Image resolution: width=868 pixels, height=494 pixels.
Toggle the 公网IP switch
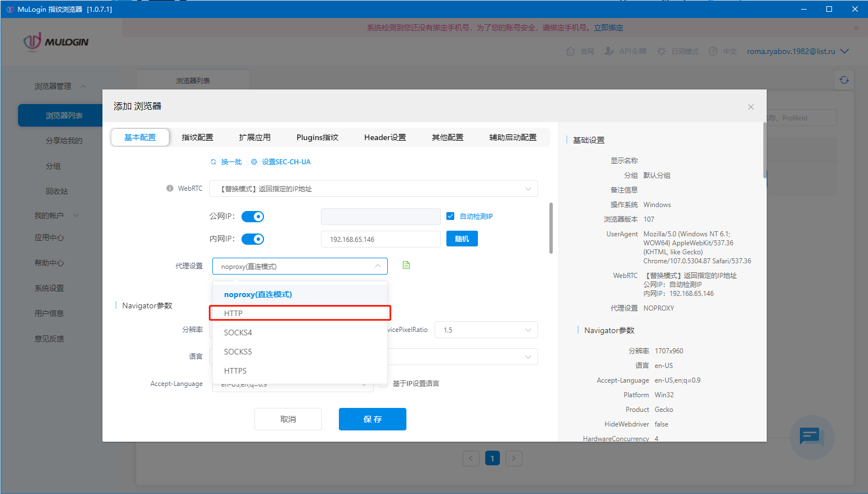pos(253,217)
